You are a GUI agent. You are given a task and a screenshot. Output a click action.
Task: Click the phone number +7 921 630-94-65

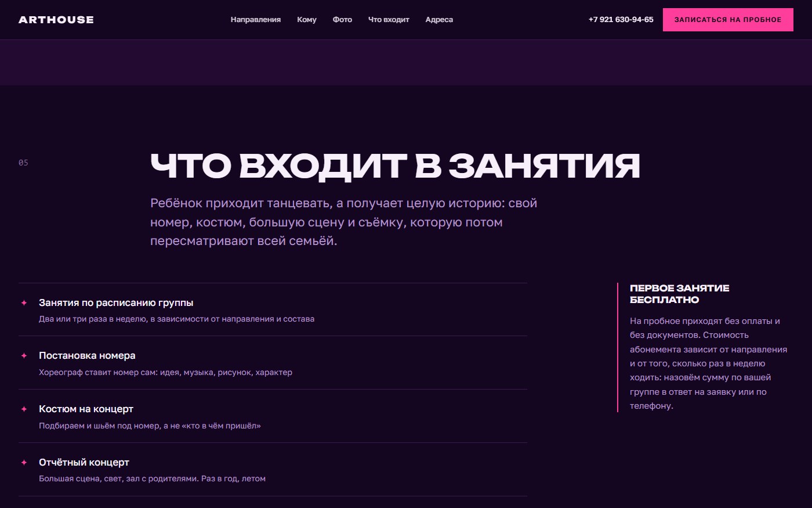click(621, 20)
